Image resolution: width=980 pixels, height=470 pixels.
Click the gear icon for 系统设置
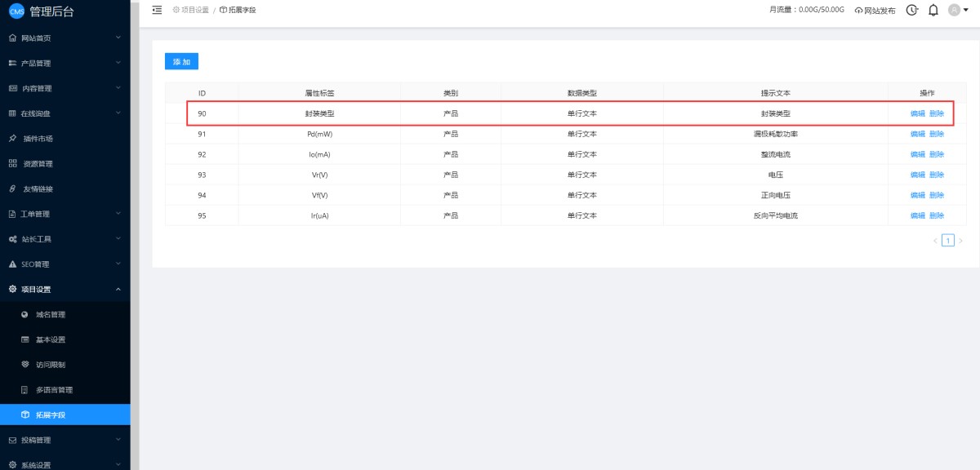[x=12, y=465]
